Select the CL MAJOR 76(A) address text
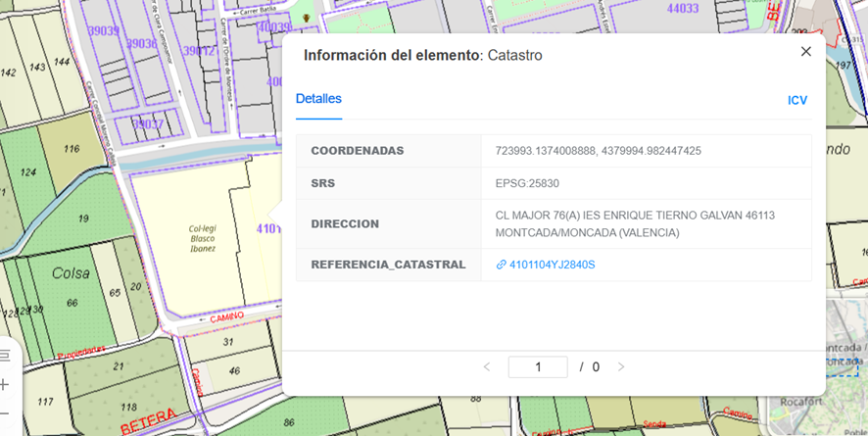 point(635,224)
